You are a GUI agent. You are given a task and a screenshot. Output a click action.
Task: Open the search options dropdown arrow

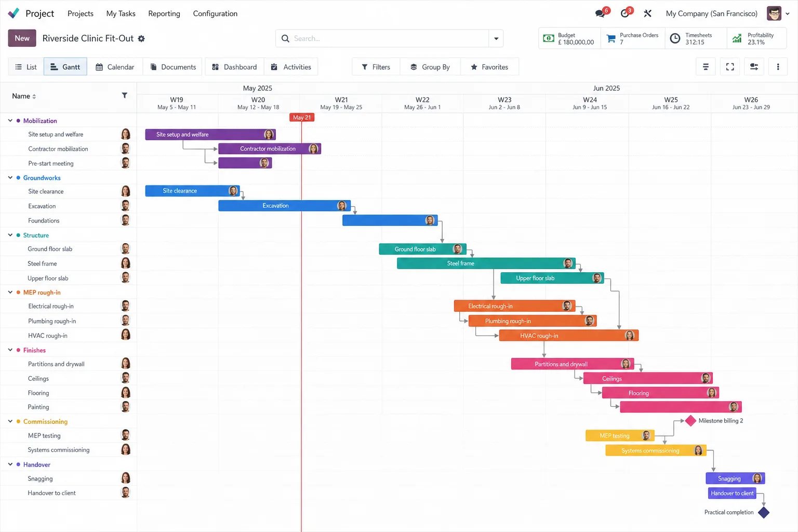click(496, 38)
